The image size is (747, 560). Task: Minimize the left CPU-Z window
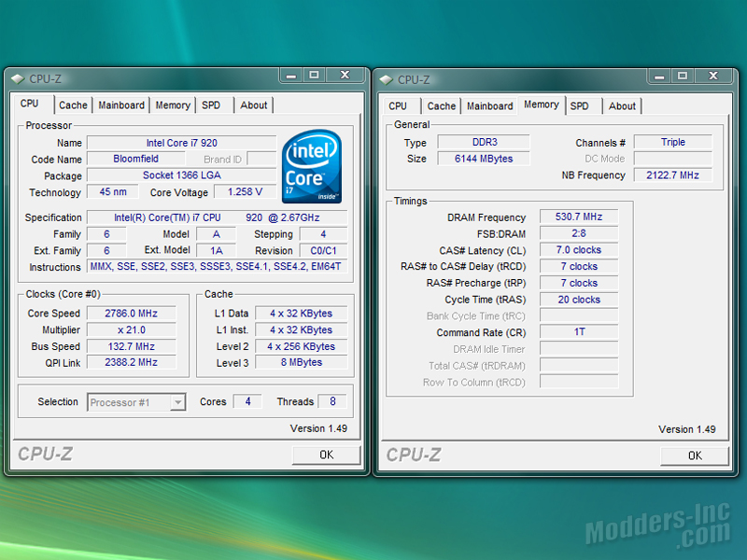coord(291,76)
